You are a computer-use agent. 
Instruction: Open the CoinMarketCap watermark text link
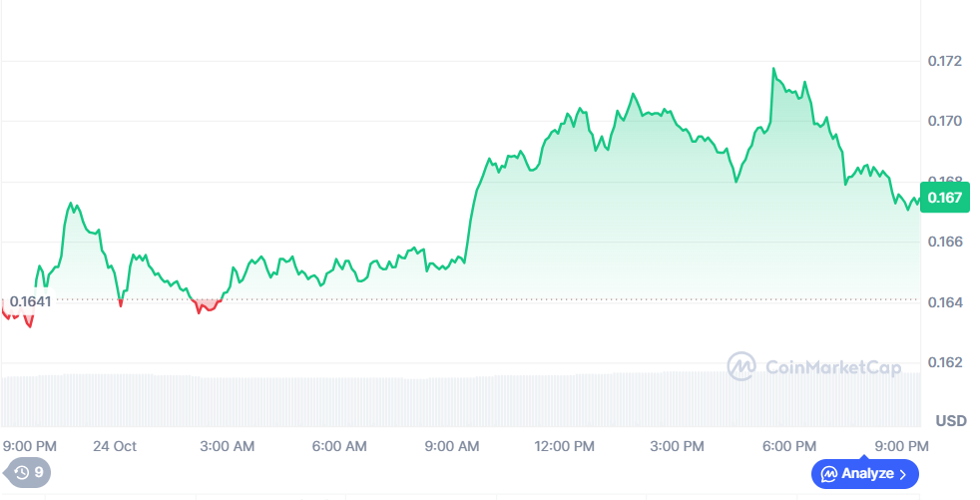click(832, 366)
